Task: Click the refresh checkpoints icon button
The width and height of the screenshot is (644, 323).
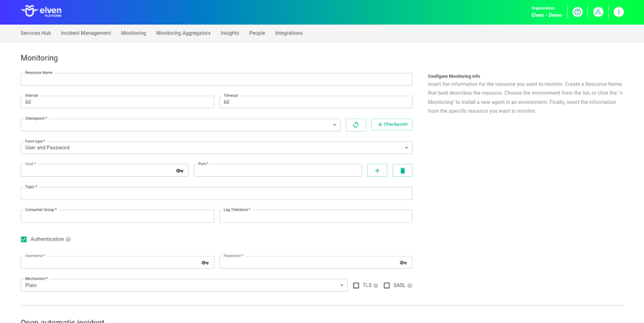Action: tap(355, 125)
